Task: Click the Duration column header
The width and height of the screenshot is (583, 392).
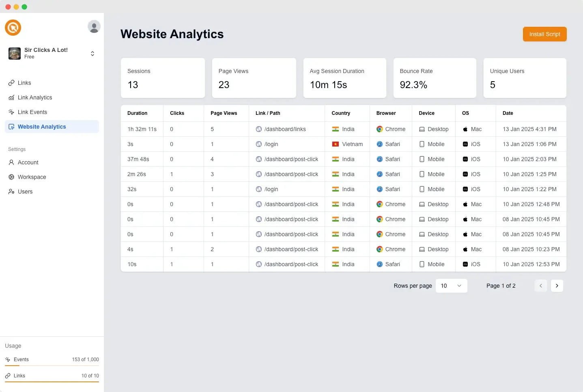Action: (x=138, y=113)
